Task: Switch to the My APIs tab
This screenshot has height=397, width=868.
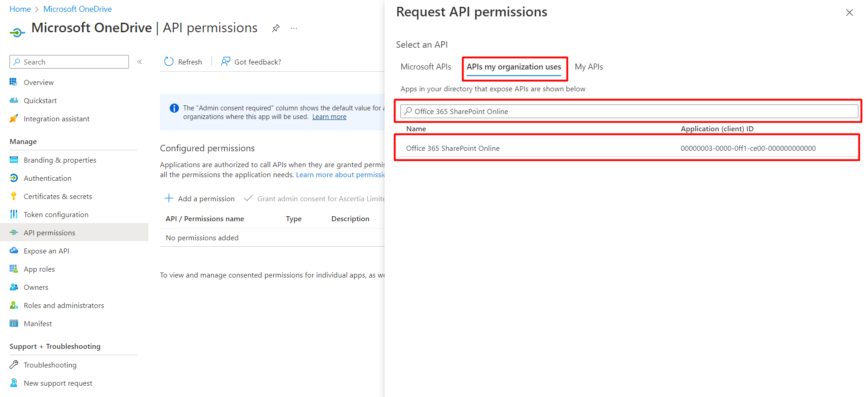Action: click(589, 67)
